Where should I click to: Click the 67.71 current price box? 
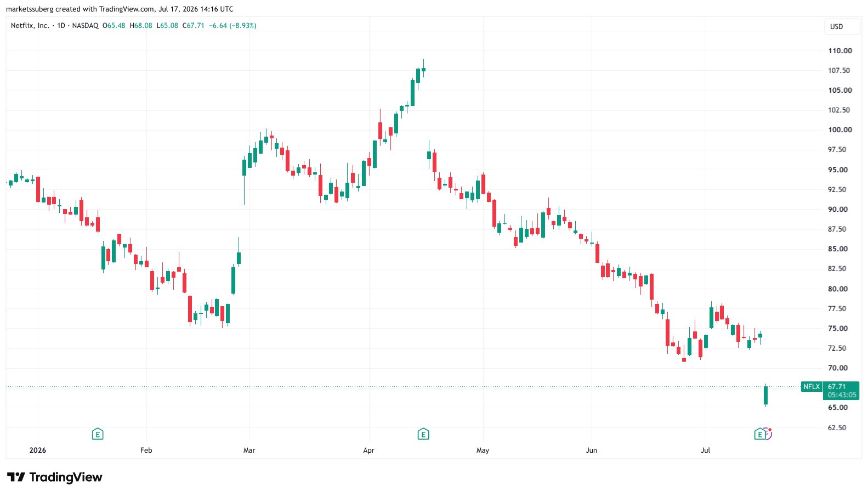coord(841,391)
